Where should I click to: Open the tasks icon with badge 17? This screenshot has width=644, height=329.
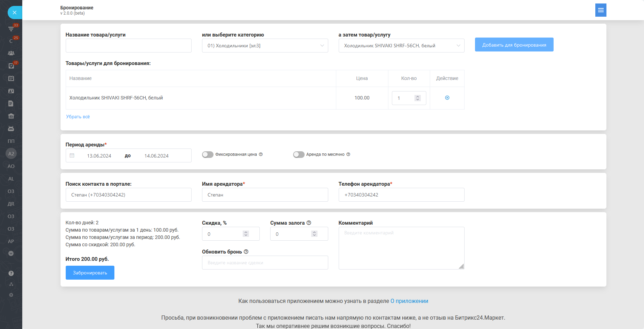(x=11, y=66)
